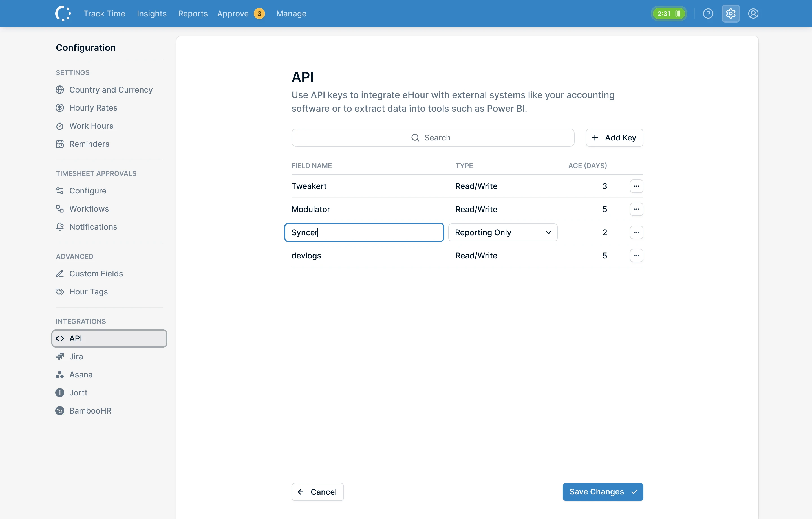The width and height of the screenshot is (812, 519).
Task: Pause the running 2:31 timer
Action: pos(678,14)
